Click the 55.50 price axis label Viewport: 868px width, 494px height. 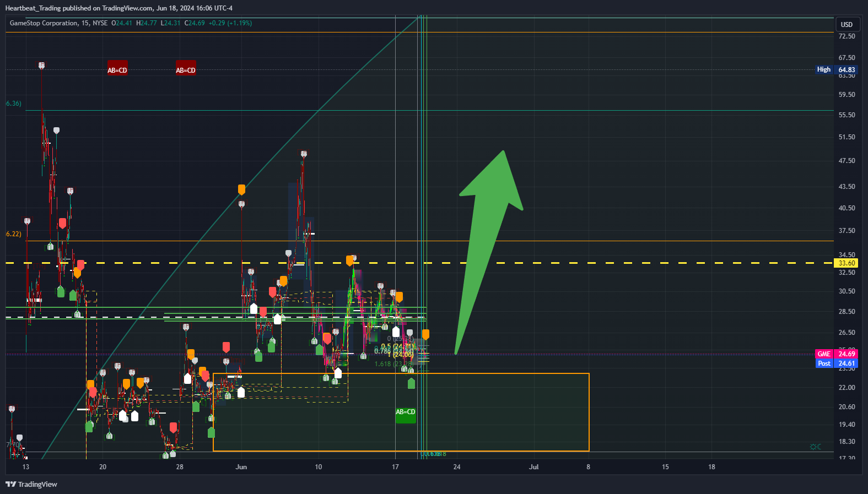coord(847,115)
